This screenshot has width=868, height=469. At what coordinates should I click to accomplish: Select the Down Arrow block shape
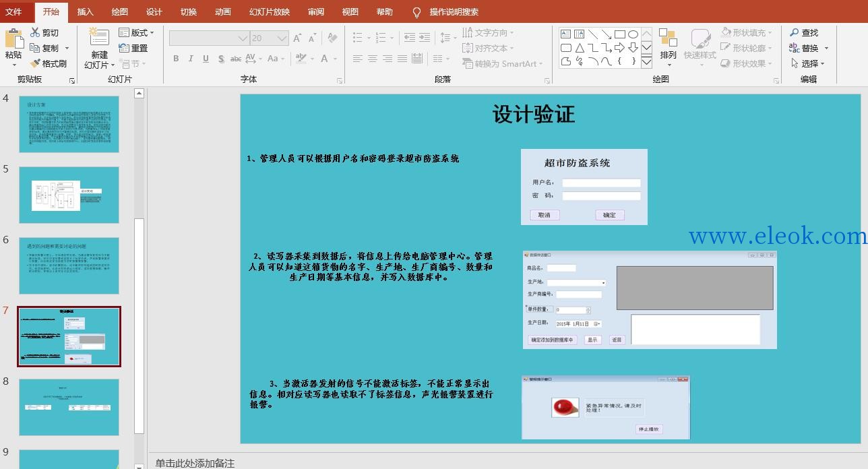(633, 48)
